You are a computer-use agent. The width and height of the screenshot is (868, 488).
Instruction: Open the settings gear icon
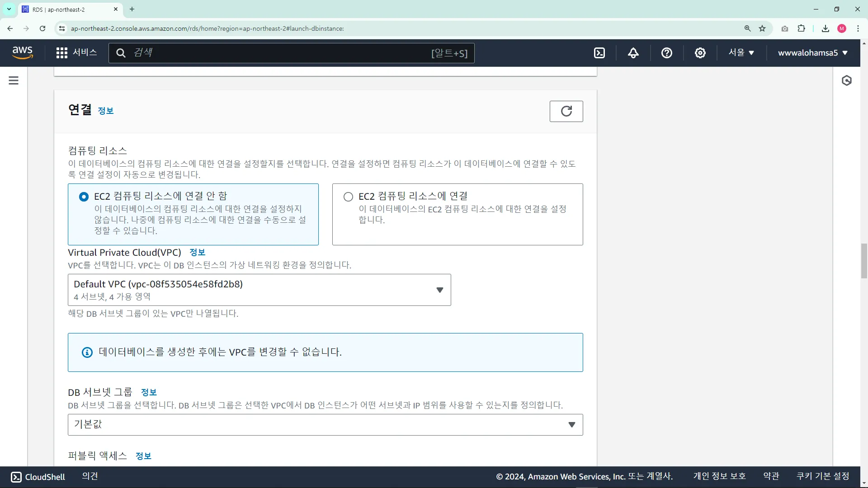coord(700,53)
